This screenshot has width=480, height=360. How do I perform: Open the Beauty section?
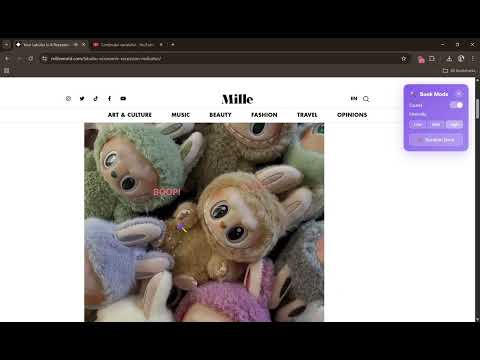click(220, 115)
